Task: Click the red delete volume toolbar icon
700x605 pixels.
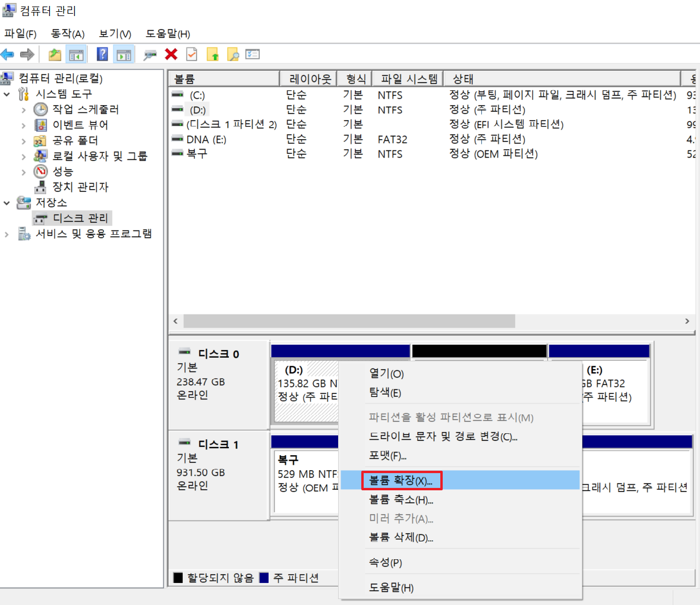Action: click(x=171, y=54)
